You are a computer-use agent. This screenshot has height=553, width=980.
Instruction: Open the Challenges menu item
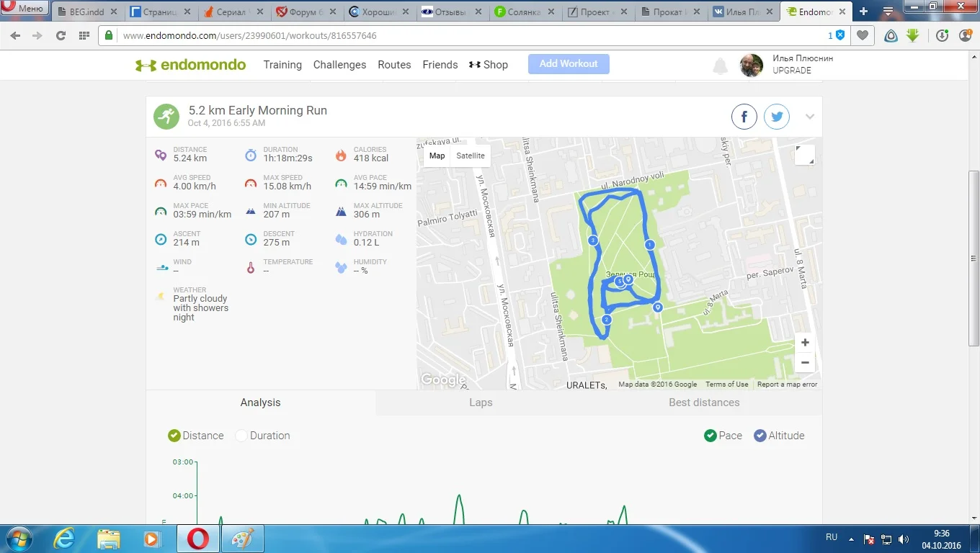click(339, 65)
